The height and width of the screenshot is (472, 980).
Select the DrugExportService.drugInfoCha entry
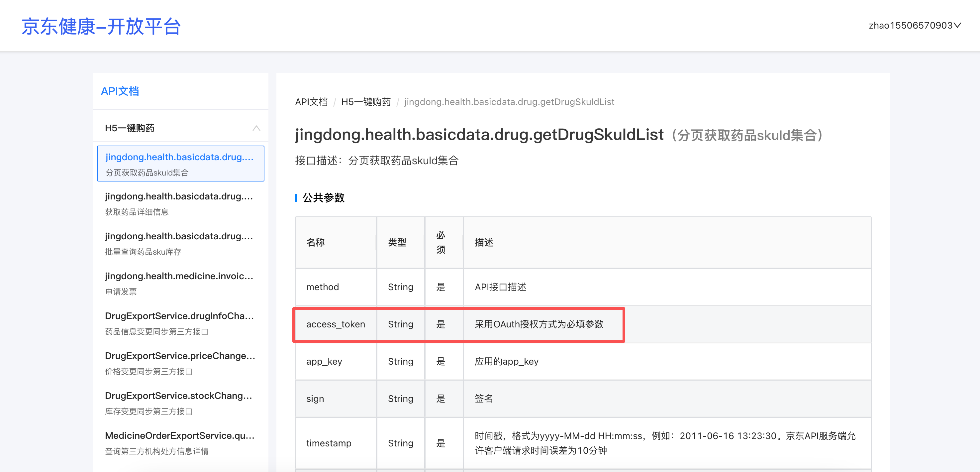180,323
